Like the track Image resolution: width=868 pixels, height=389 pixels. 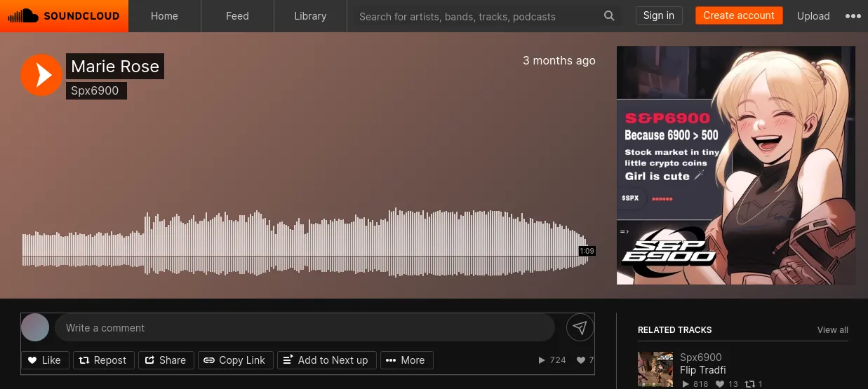(x=45, y=360)
